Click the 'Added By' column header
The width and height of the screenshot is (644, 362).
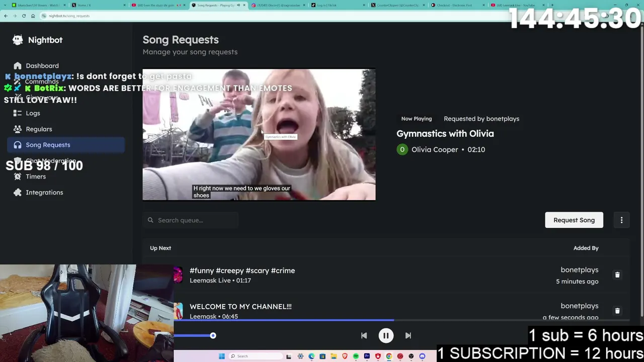pyautogui.click(x=586, y=248)
